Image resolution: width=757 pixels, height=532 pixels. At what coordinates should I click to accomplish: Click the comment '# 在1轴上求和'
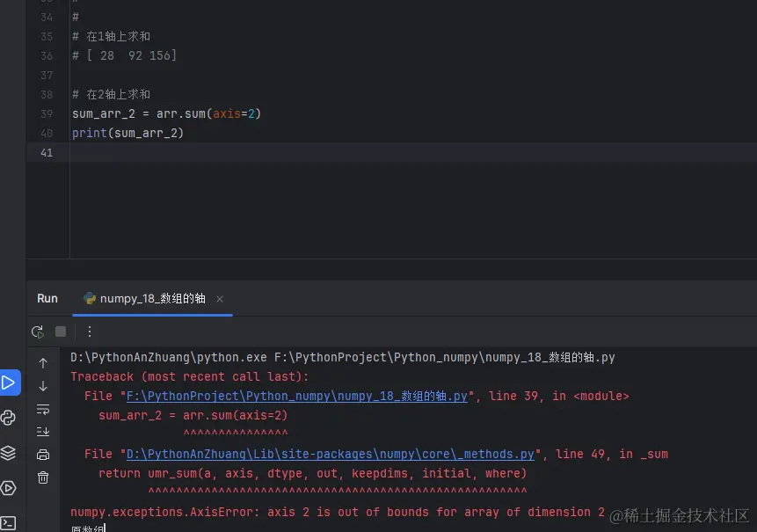(x=111, y=36)
